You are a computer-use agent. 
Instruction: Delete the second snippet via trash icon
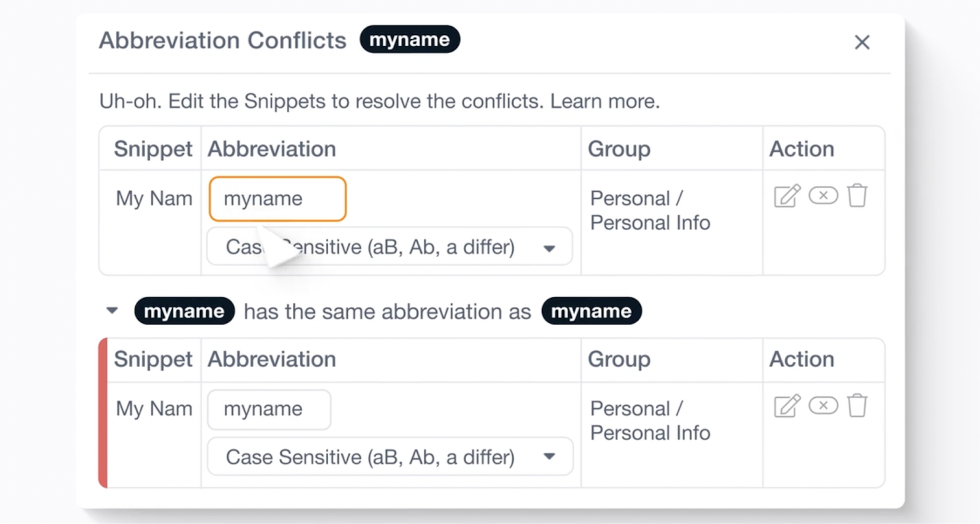coord(857,406)
